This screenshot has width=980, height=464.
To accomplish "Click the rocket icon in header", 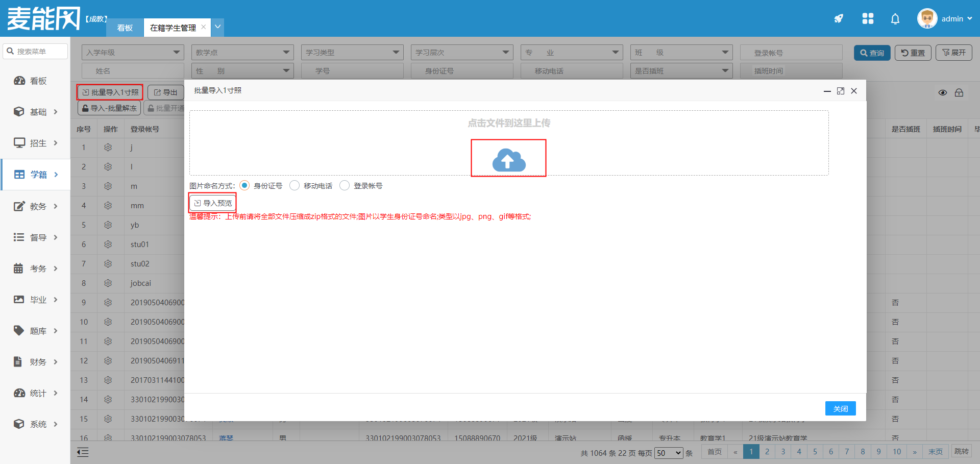I will tap(839, 19).
